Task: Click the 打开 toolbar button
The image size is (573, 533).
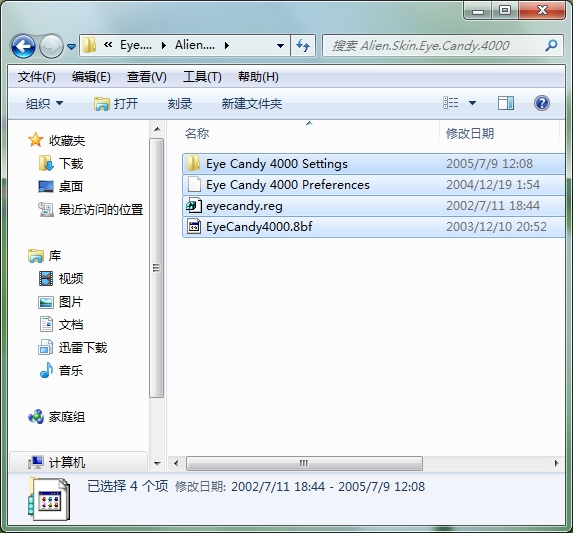Action: (116, 104)
